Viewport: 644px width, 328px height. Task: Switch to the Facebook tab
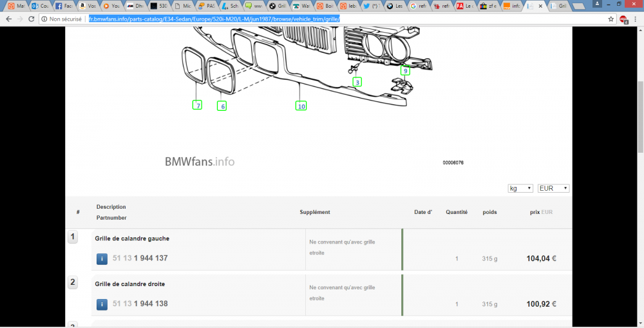tap(64, 6)
